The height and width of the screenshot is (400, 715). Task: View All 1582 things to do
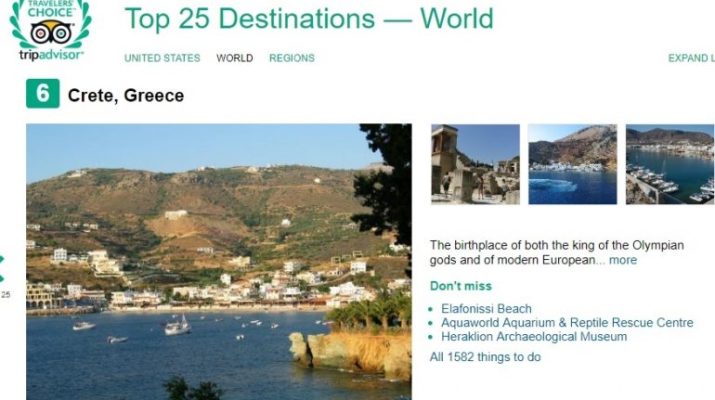(485, 357)
